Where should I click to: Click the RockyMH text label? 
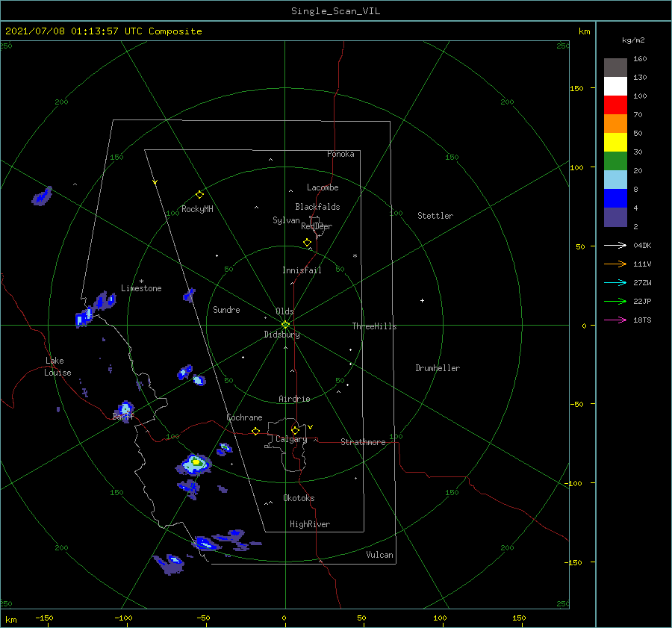tap(197, 209)
